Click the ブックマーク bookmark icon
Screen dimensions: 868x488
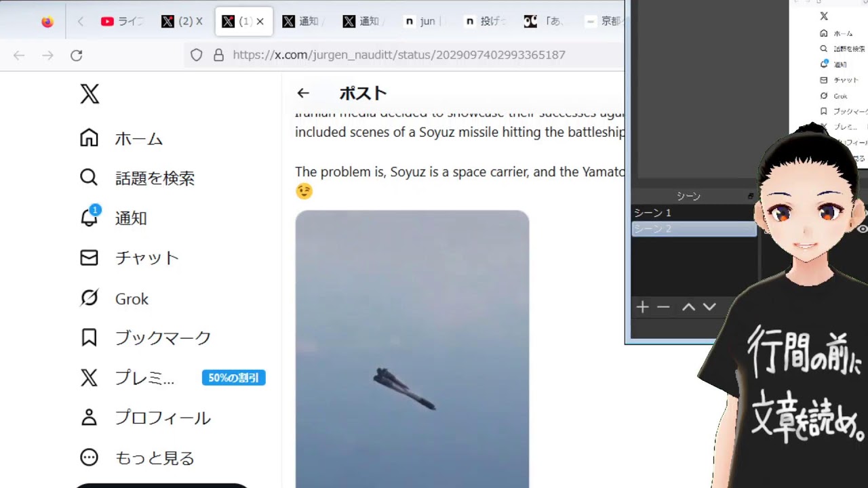tap(89, 338)
